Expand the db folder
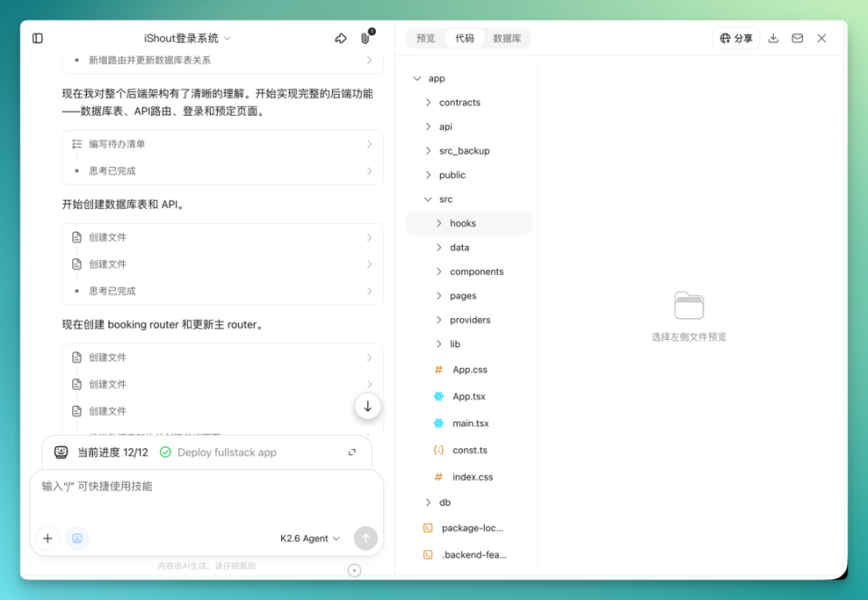Image resolution: width=868 pixels, height=600 pixels. pyautogui.click(x=428, y=502)
